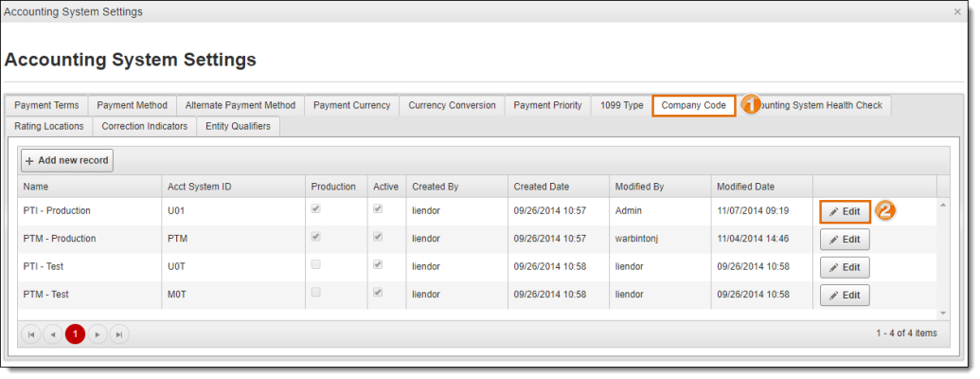980x379 pixels.
Task: Edit the PTM - Test record
Action: tap(845, 295)
